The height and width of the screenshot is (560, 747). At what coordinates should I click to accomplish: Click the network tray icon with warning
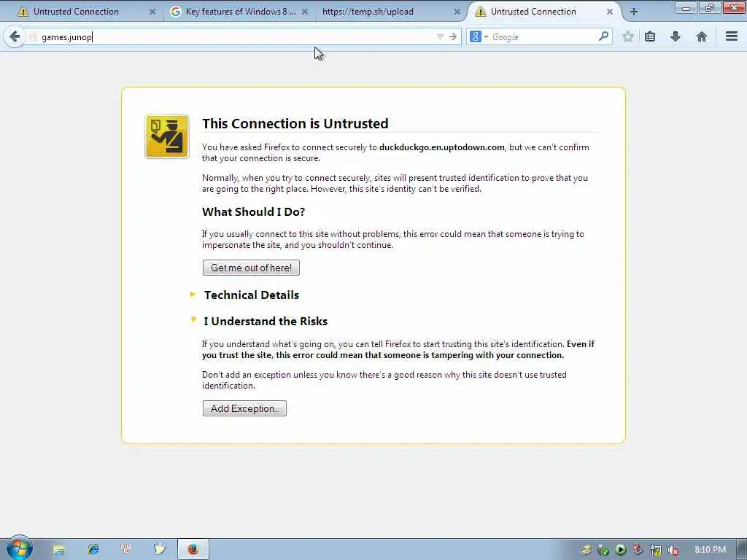(656, 551)
